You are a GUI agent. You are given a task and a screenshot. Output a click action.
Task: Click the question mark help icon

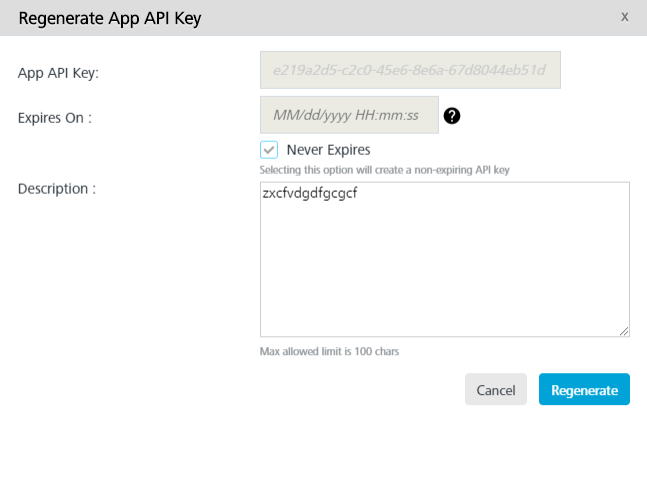452,116
